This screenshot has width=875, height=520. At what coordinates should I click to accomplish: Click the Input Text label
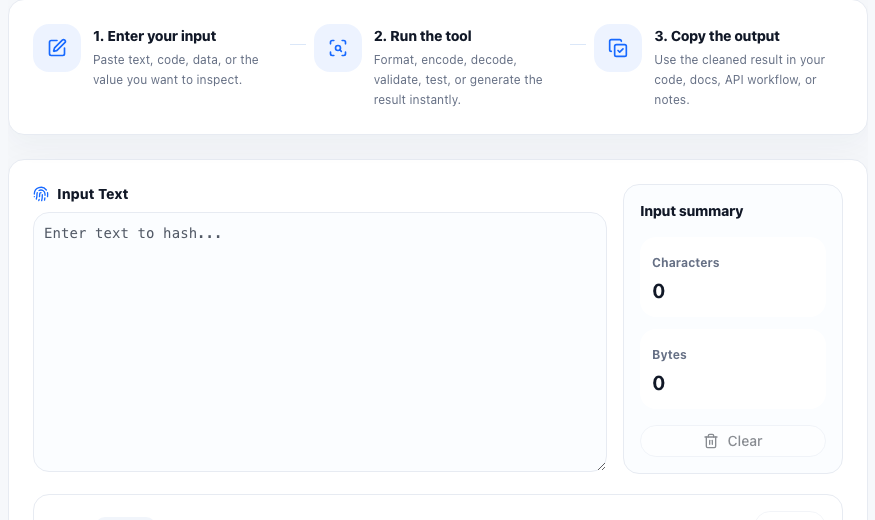(x=93, y=194)
